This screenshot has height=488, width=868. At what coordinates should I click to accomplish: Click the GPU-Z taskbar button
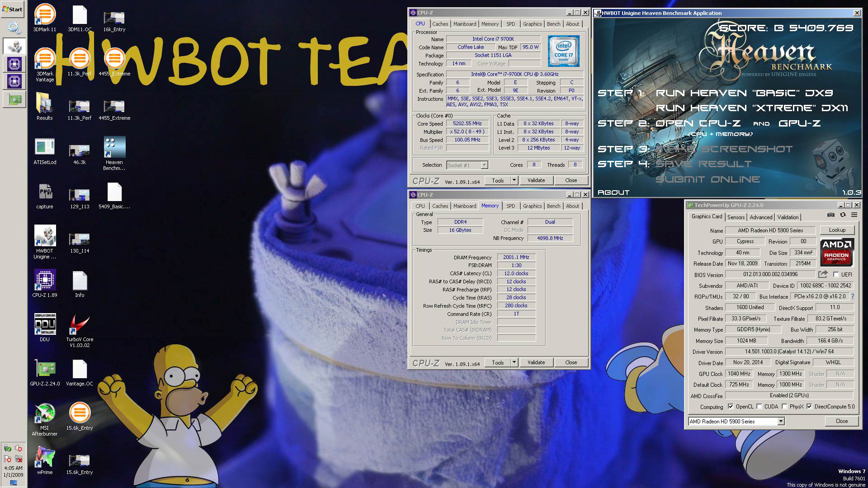pyautogui.click(x=14, y=99)
